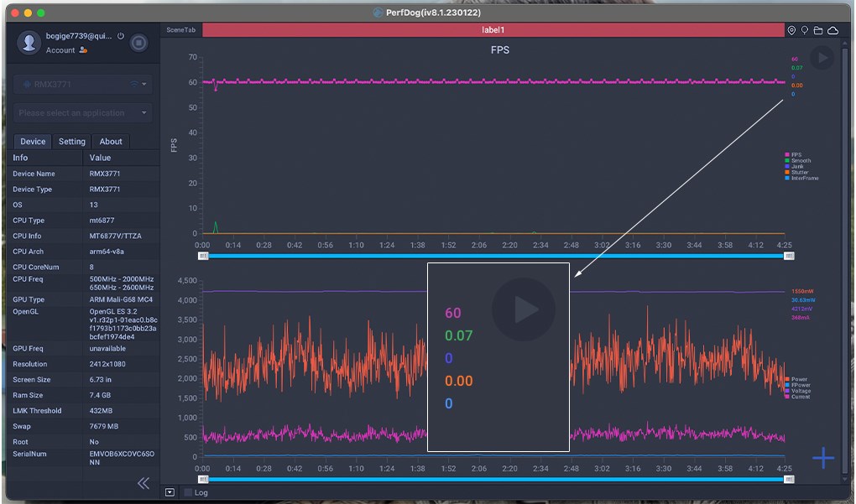Open the RMX3771 device dropdown
Image resolution: width=856 pixels, height=504 pixels.
(81, 84)
